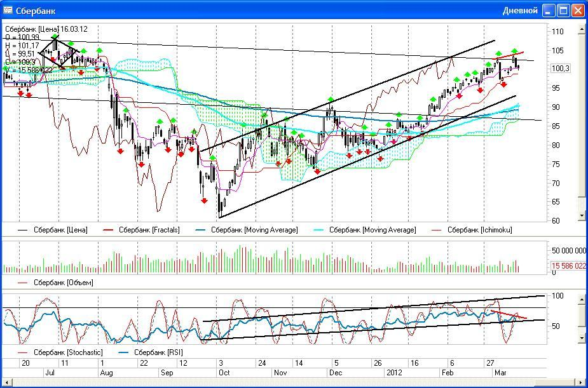Maximize the Сбербанк chart window
This screenshot has width=588, height=388.
click(x=564, y=10)
